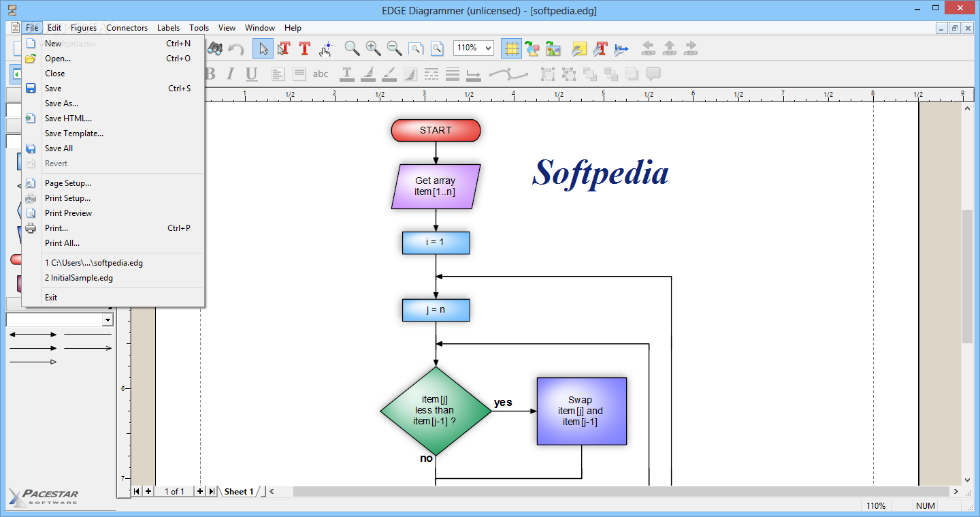The height and width of the screenshot is (517, 980).
Task: Open the Tools menu
Action: (199, 28)
